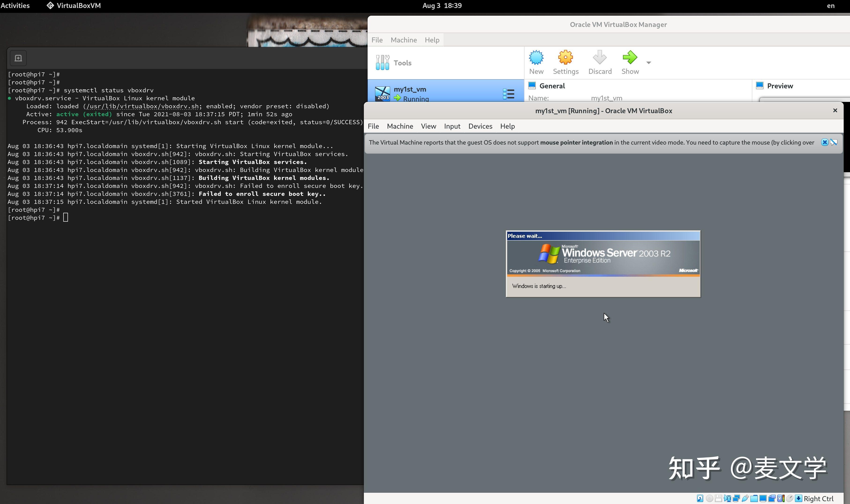The width and height of the screenshot is (850, 504).
Task: Open the en keyboard layout indicator
Action: coord(831,5)
